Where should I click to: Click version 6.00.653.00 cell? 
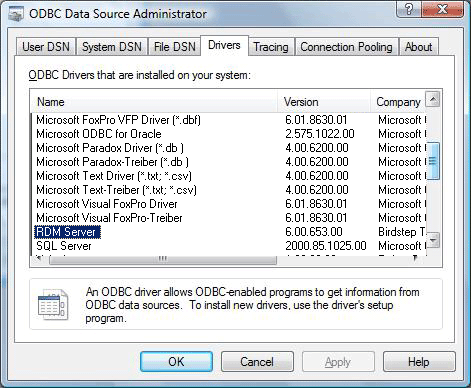click(x=314, y=232)
